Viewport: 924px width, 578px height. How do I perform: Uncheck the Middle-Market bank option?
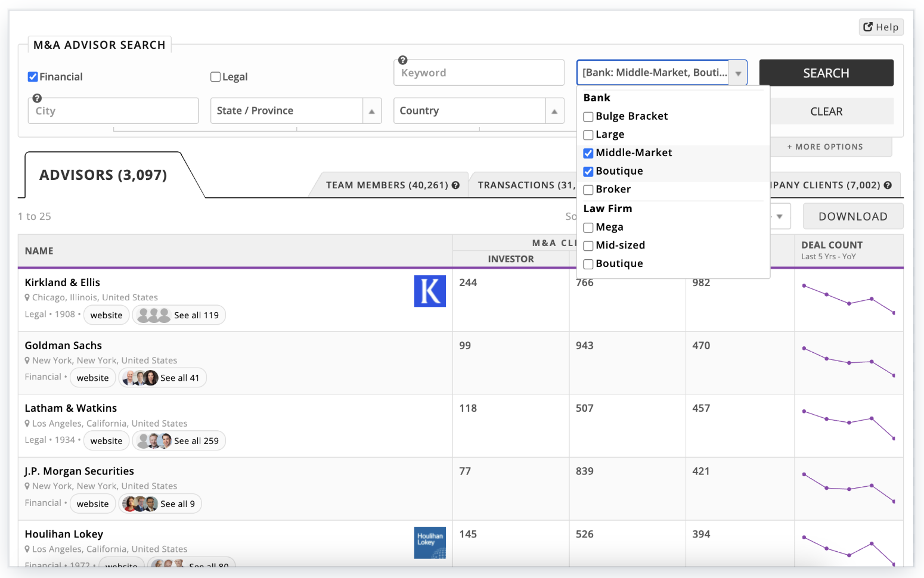588,153
